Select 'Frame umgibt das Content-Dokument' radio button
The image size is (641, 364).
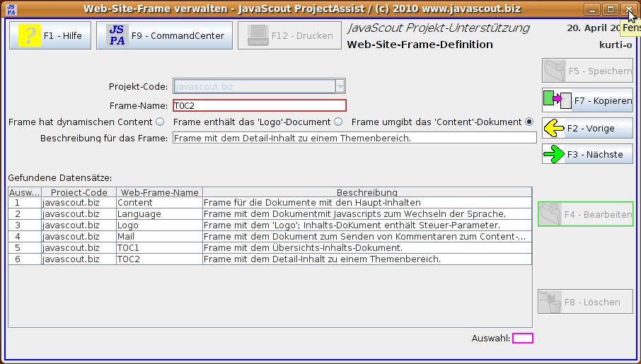(529, 122)
